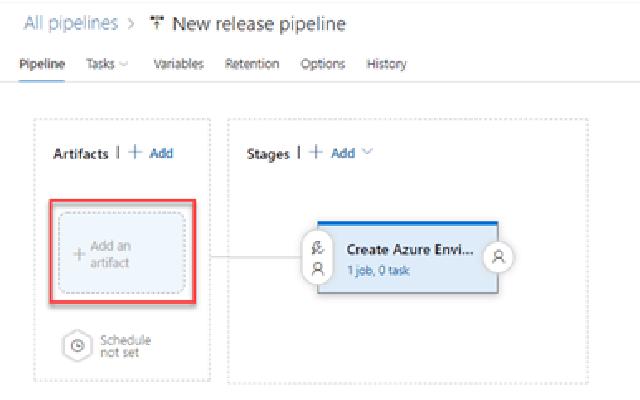Switch to the Variables tab
This screenshot has height=400, width=640.
click(x=178, y=64)
